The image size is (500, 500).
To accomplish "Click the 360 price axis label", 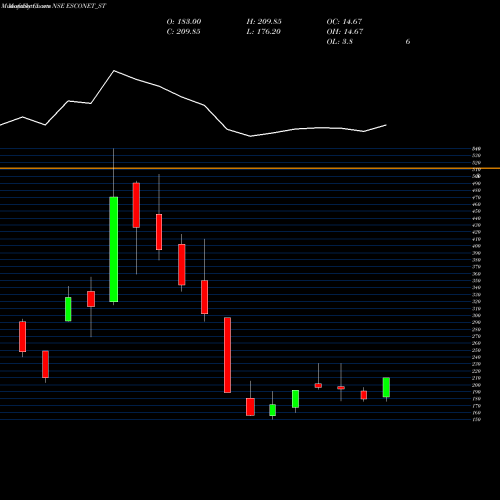I will pyautogui.click(x=476, y=274).
